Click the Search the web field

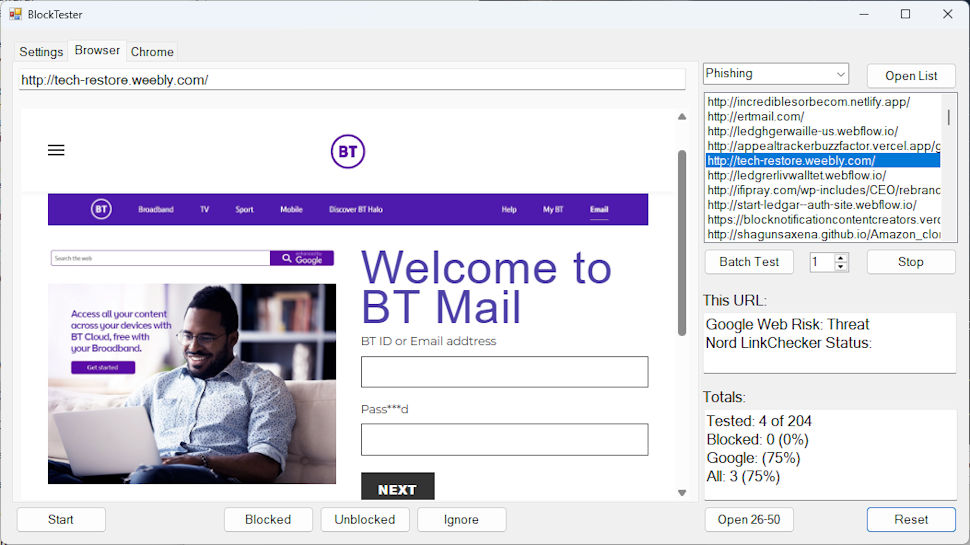point(160,258)
